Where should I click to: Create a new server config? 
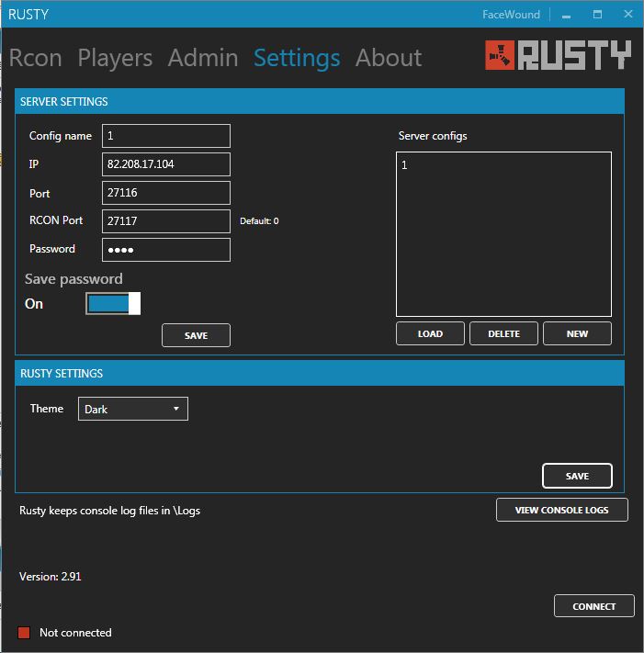pyautogui.click(x=577, y=333)
